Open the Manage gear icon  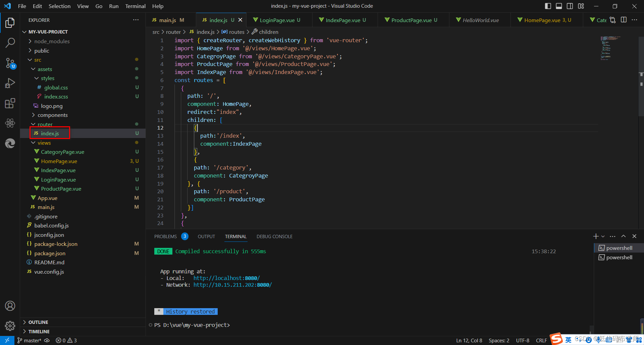10,326
